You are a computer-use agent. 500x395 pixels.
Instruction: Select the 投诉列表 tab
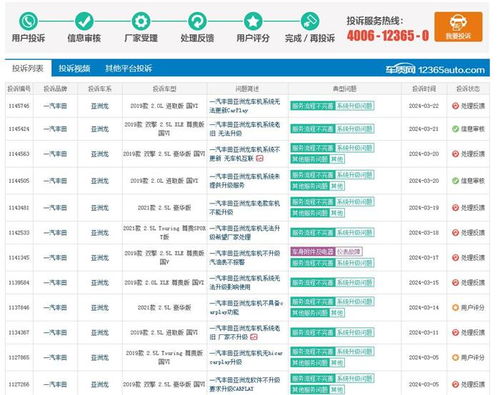pos(28,68)
